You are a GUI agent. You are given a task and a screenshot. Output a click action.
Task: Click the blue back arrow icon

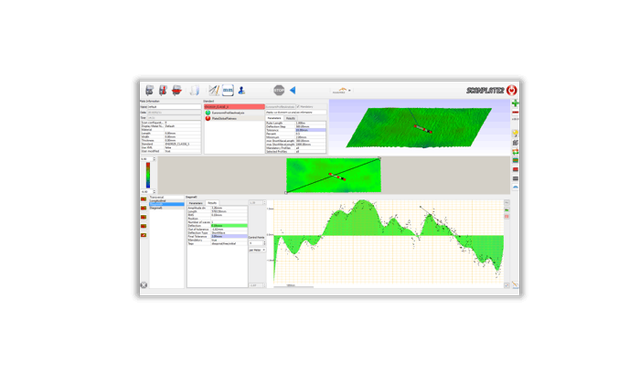tap(292, 90)
